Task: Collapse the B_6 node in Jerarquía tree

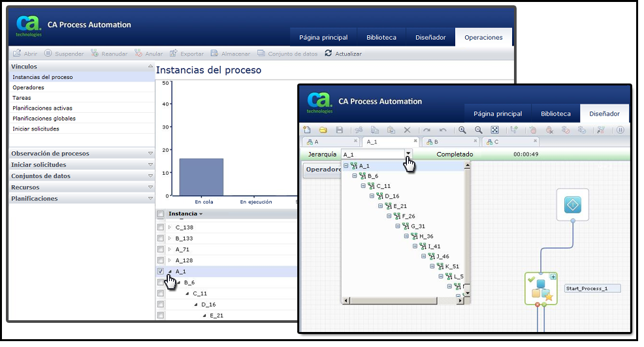Action: (355, 176)
